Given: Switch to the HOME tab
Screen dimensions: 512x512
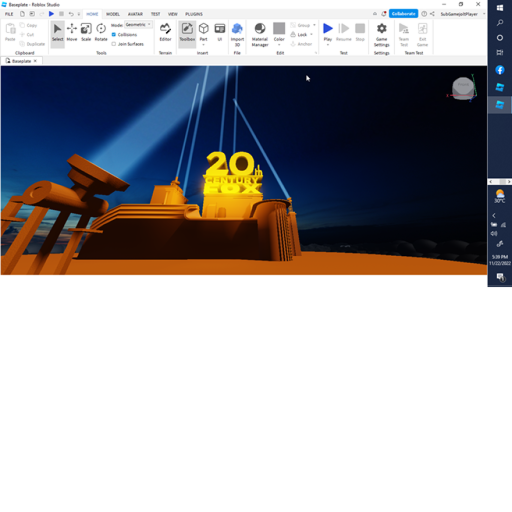Looking at the screenshot, I should click(92, 14).
